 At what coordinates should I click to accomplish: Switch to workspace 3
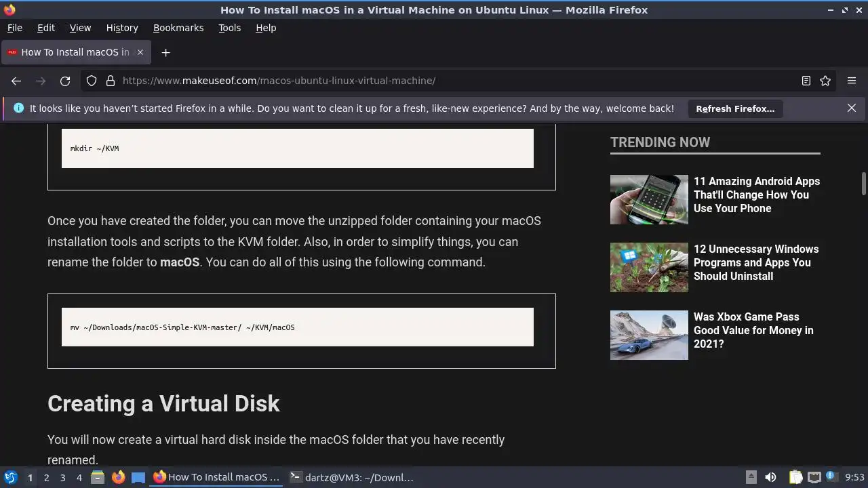pos(62,478)
